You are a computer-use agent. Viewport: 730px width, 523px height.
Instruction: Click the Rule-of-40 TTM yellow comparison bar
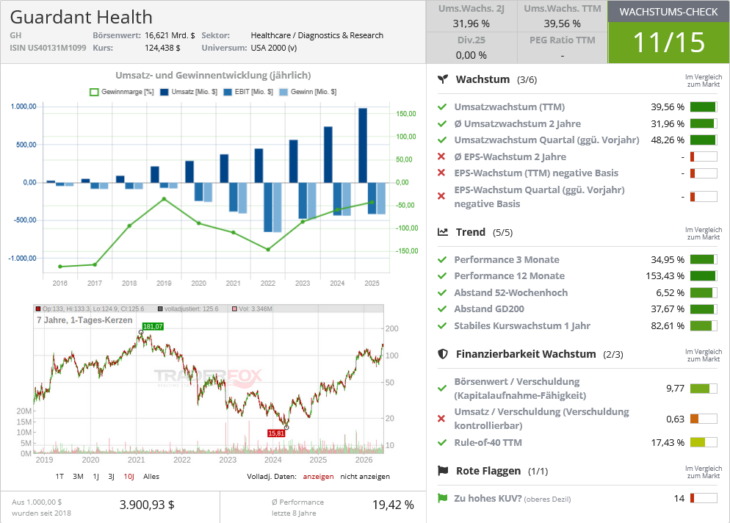(x=703, y=442)
